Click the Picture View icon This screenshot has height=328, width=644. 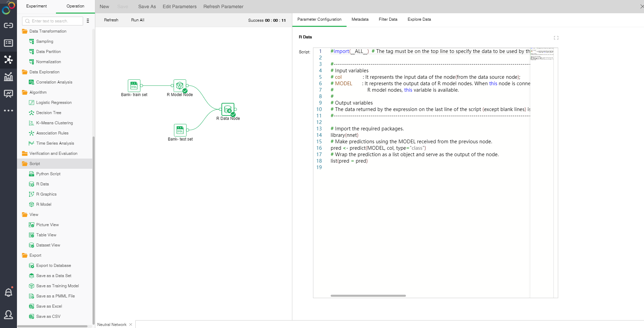click(x=32, y=225)
